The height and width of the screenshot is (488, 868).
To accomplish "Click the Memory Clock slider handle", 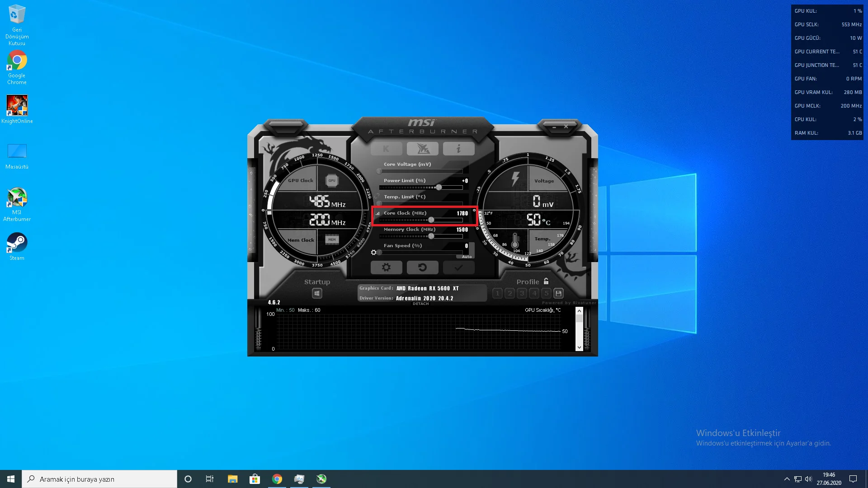I will coord(431,236).
